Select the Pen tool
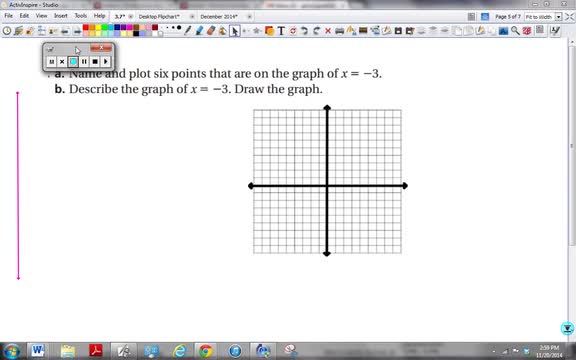576x360 pixels. click(x=187, y=30)
